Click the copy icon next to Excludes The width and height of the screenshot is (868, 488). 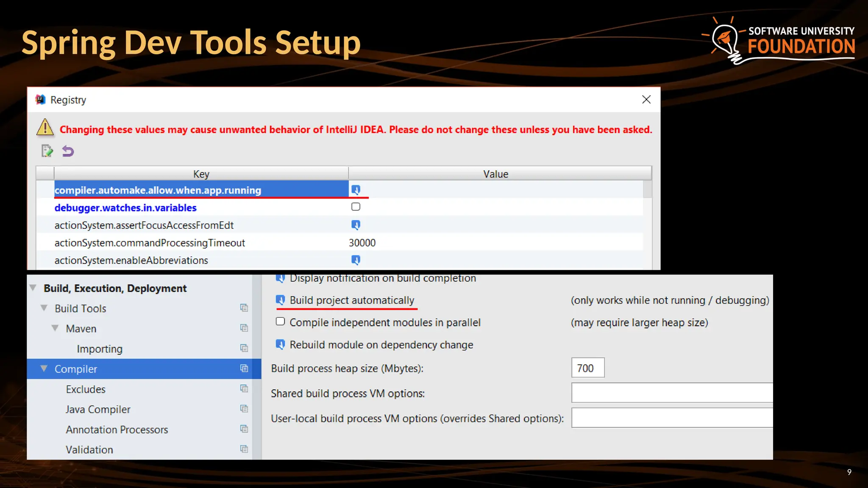coord(244,388)
